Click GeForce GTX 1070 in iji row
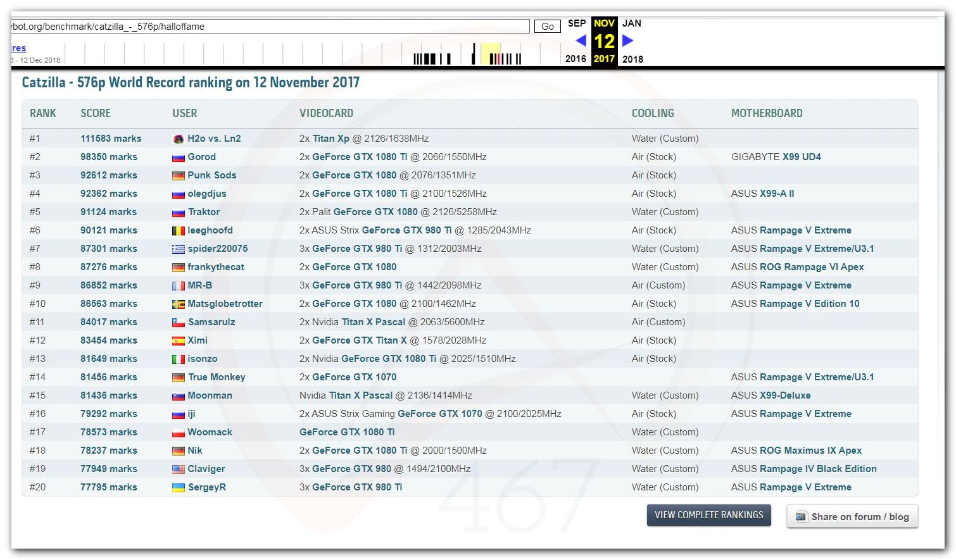Image resolution: width=956 pixels, height=560 pixels. pos(440,414)
